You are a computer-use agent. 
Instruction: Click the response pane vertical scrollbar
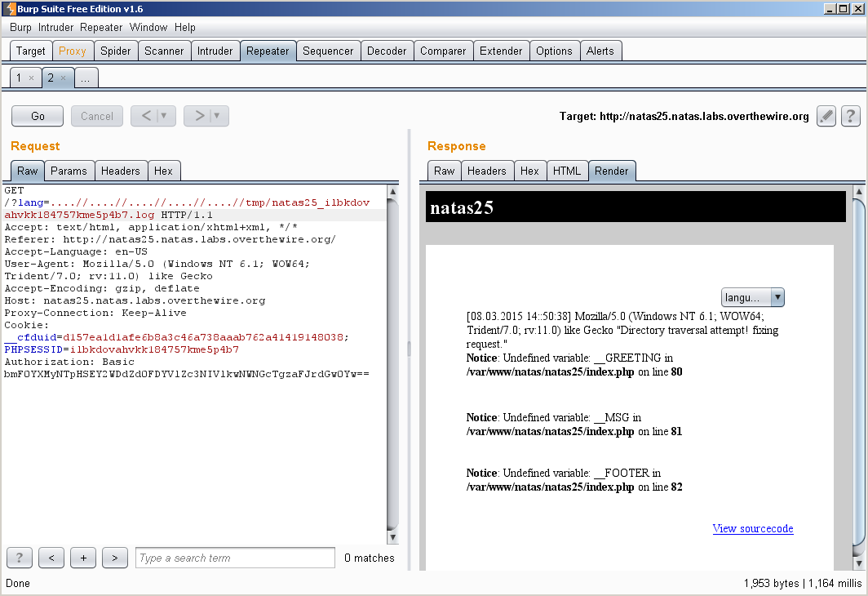[x=858, y=378]
